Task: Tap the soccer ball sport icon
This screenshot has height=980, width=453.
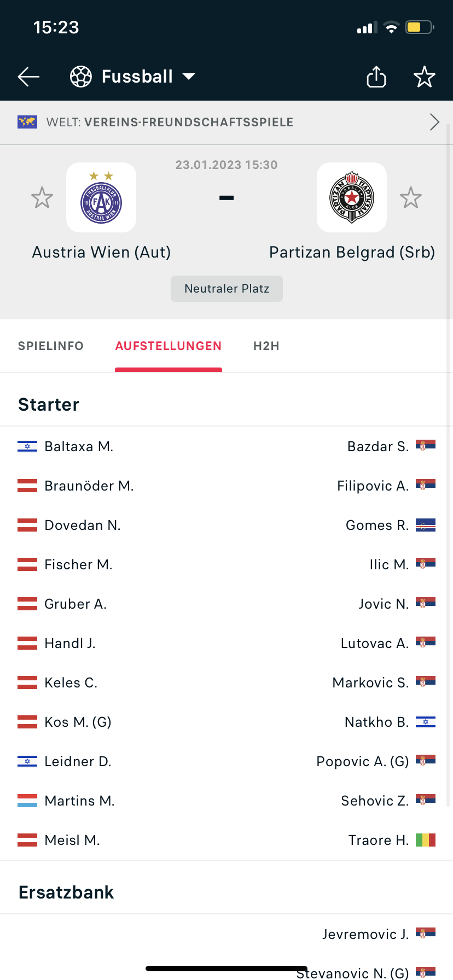Action: (x=81, y=77)
